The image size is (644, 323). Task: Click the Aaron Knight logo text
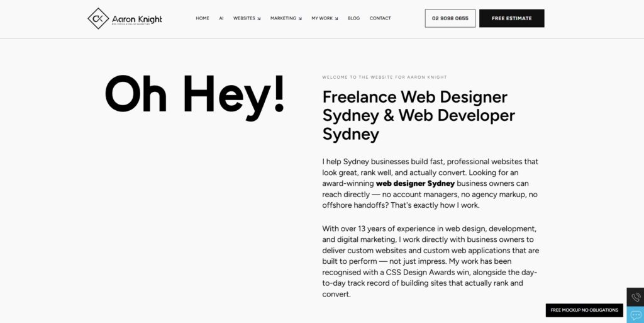[x=137, y=20]
